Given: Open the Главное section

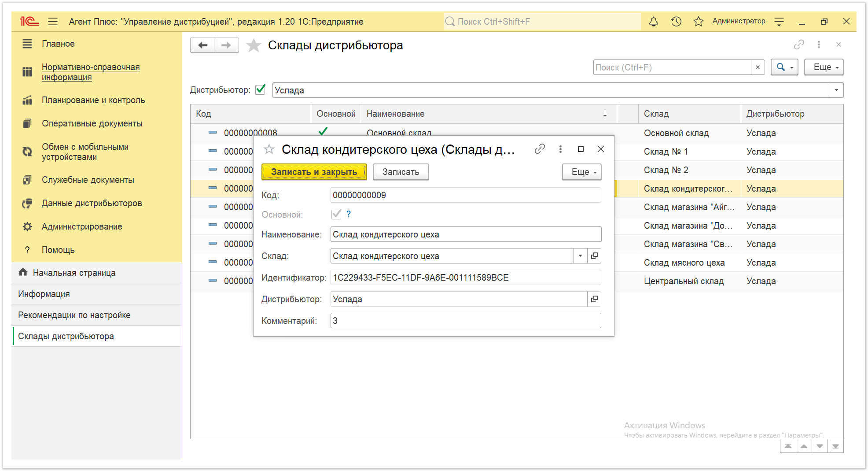Looking at the screenshot, I should (58, 44).
